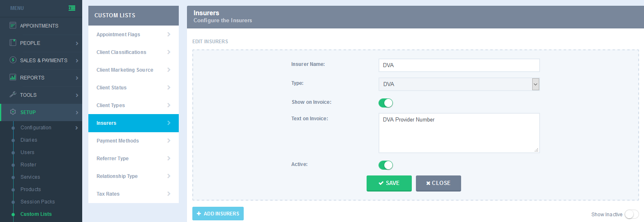Select Client Status list

(134, 88)
